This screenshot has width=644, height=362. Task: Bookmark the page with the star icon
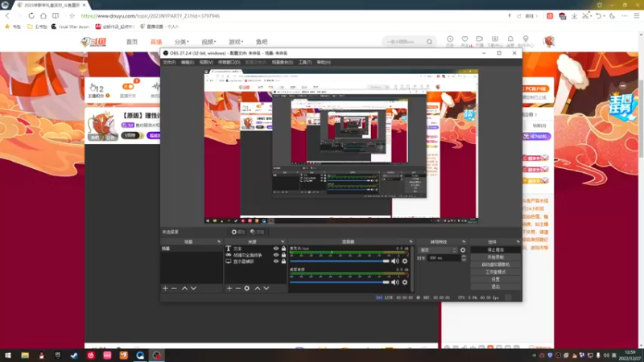72,15
